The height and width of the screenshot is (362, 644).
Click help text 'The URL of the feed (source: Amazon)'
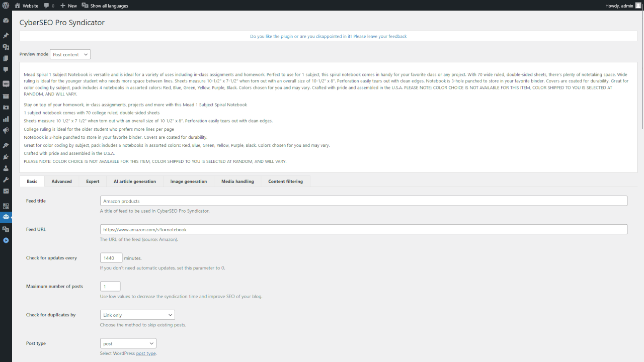pos(139,239)
